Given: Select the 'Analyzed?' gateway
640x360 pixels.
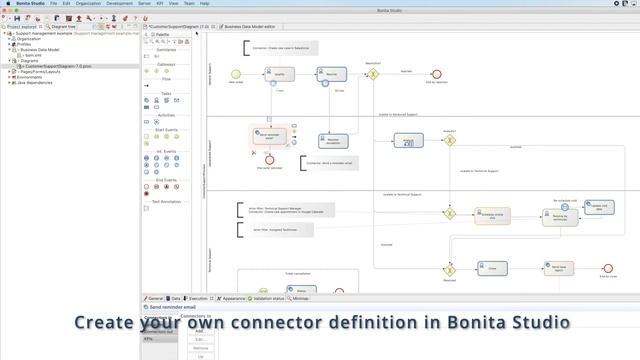Looking at the screenshot, I should coord(449,140).
